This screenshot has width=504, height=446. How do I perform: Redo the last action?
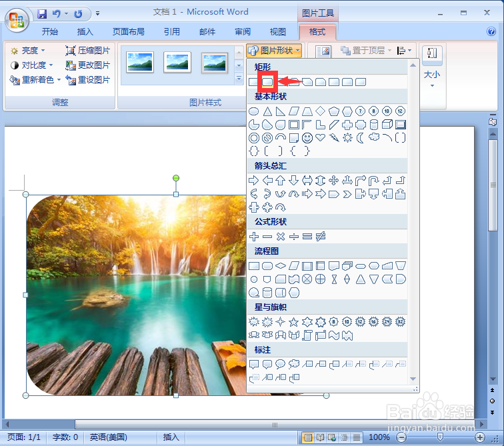point(78,14)
